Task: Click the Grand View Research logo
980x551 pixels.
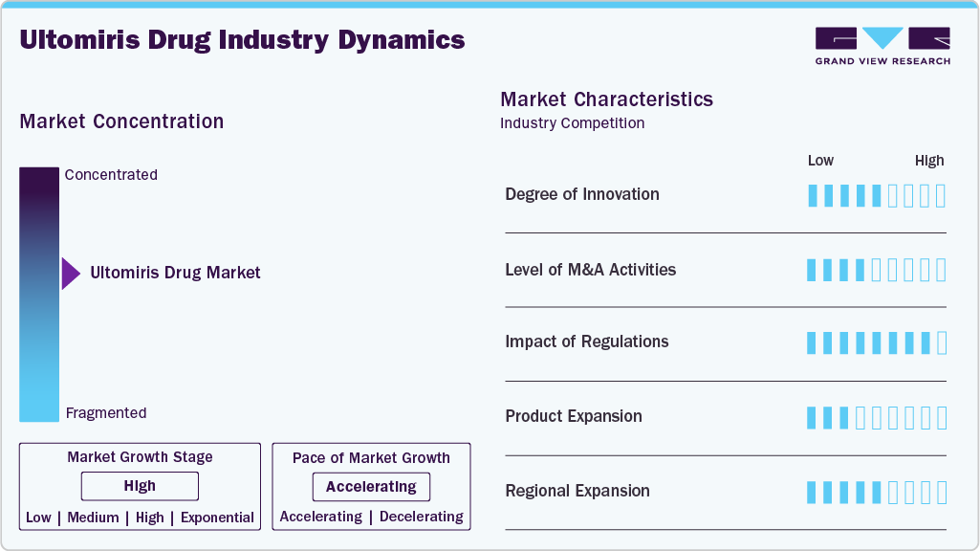Action: [x=882, y=46]
